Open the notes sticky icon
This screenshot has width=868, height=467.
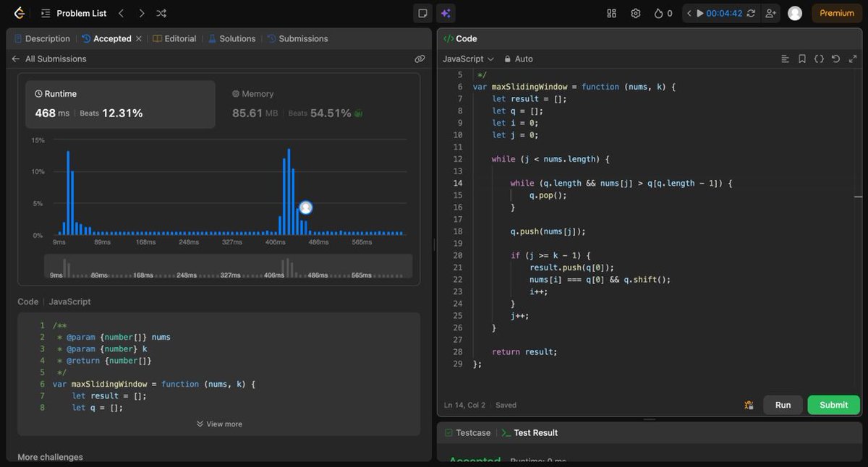click(x=423, y=13)
